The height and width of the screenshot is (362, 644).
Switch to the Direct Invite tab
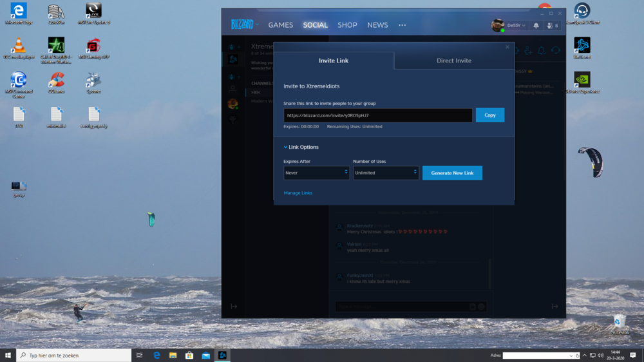pos(454,61)
